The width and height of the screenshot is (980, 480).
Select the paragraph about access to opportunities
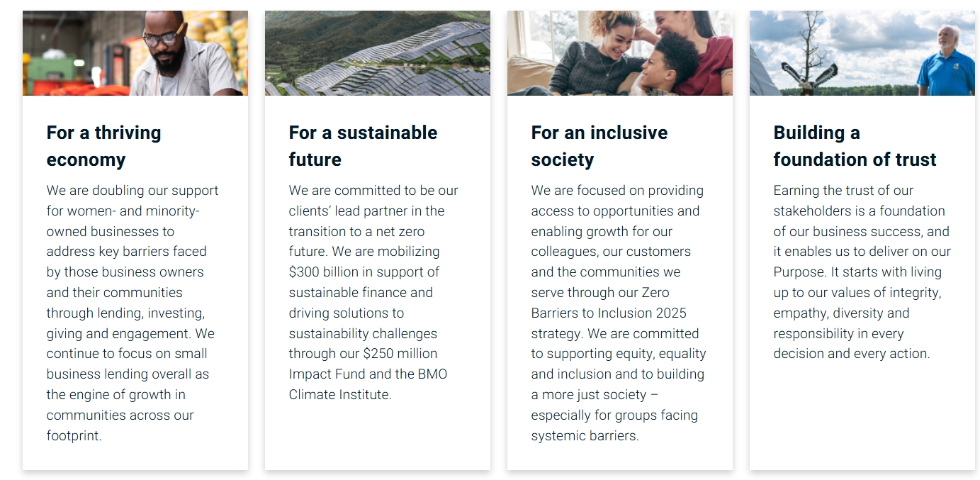pyautogui.click(x=618, y=313)
